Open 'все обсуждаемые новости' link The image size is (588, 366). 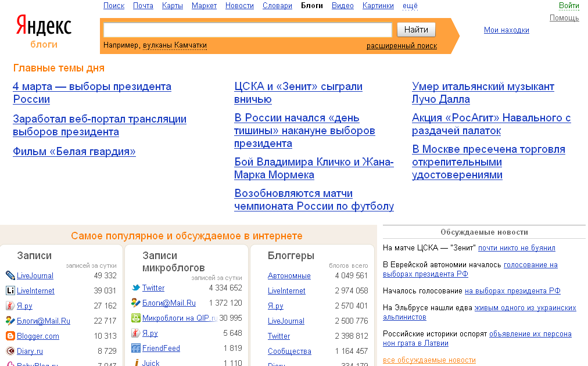pos(429,360)
